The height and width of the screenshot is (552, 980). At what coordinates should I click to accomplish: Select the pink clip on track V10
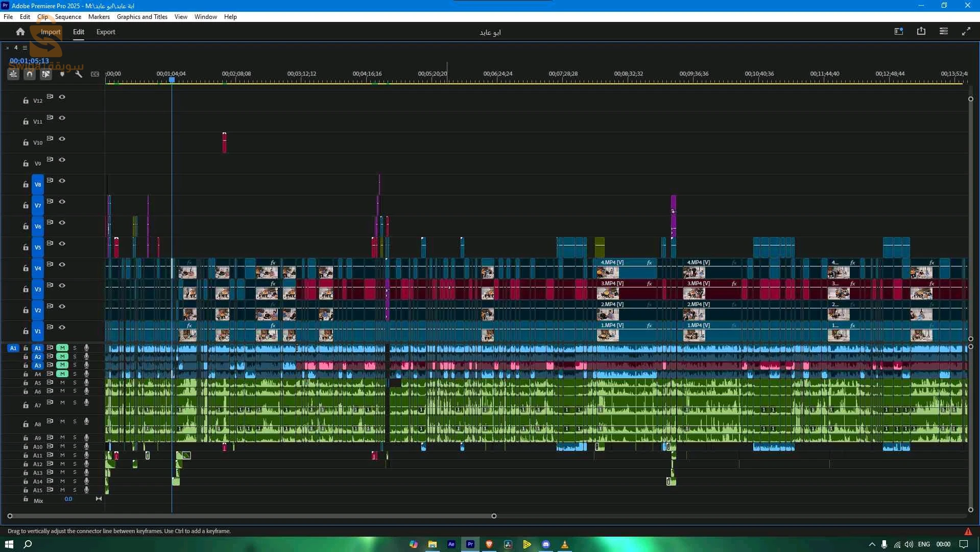coord(224,143)
